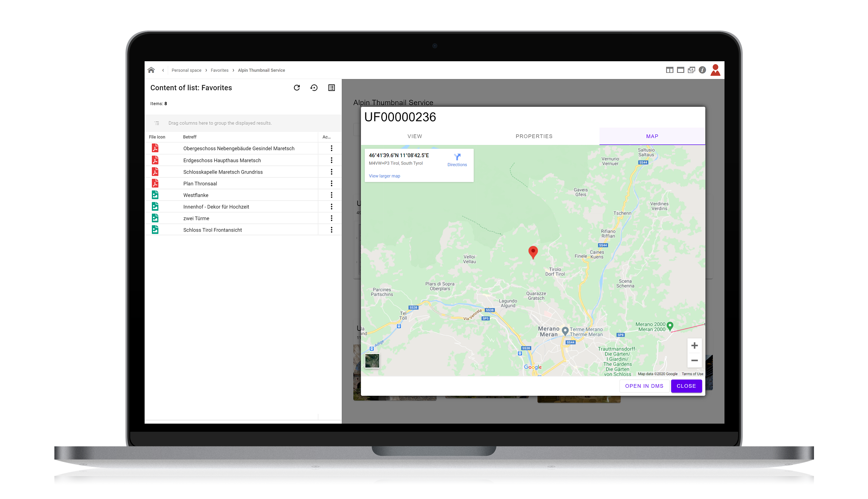Open context menu for zwei Türme item
868x499 pixels.
332,218
